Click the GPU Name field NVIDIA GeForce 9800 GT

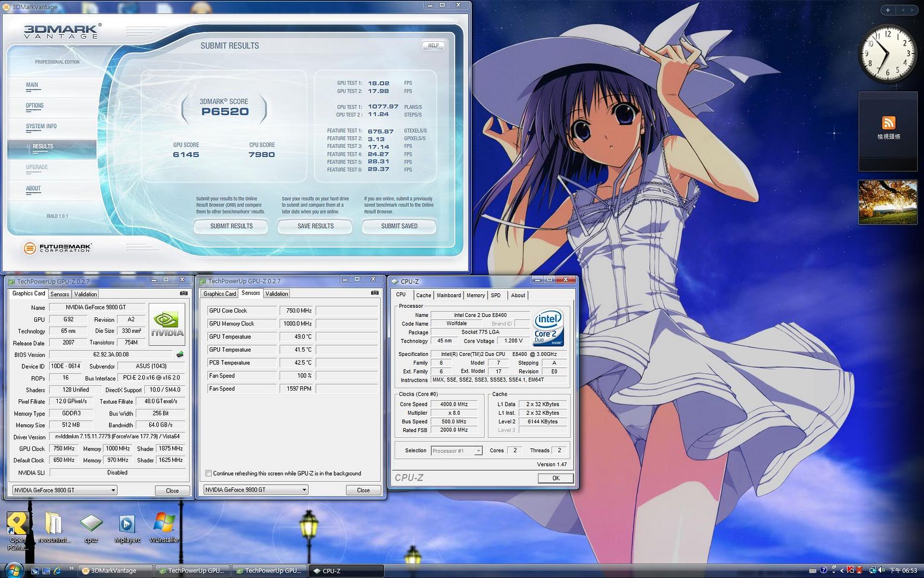(x=97, y=307)
